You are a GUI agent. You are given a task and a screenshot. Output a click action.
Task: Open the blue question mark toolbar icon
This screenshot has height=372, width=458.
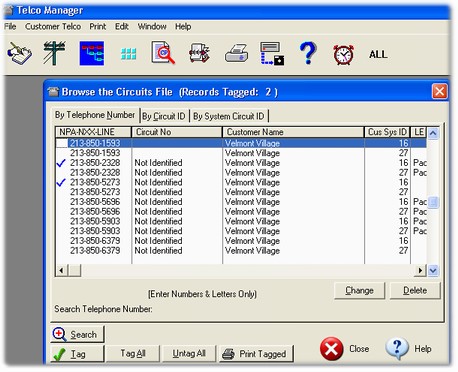[308, 53]
